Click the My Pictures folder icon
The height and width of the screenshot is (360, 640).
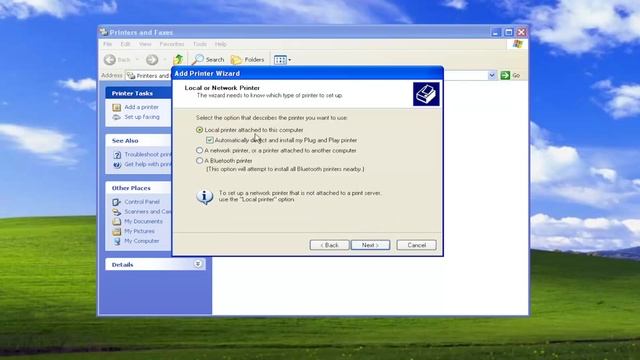[x=117, y=231]
